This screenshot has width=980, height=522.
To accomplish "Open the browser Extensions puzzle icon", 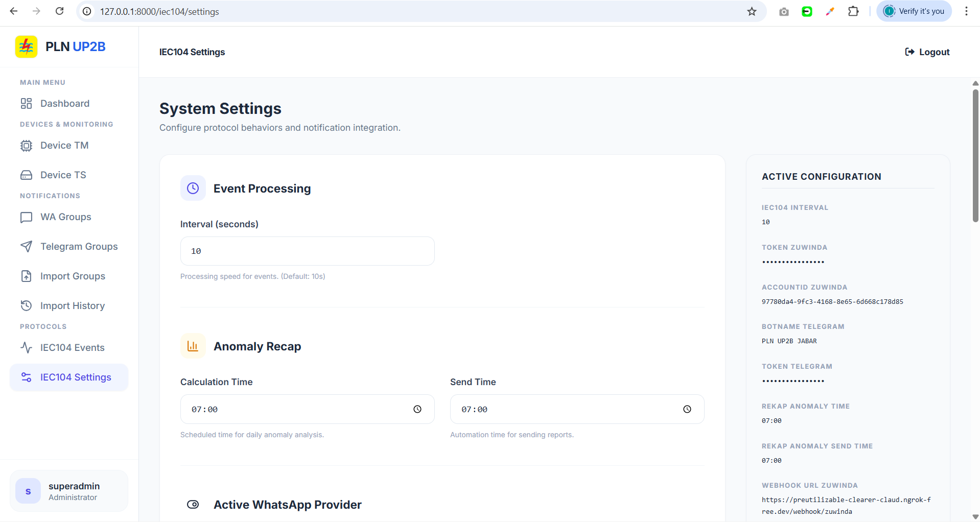I will (x=853, y=12).
